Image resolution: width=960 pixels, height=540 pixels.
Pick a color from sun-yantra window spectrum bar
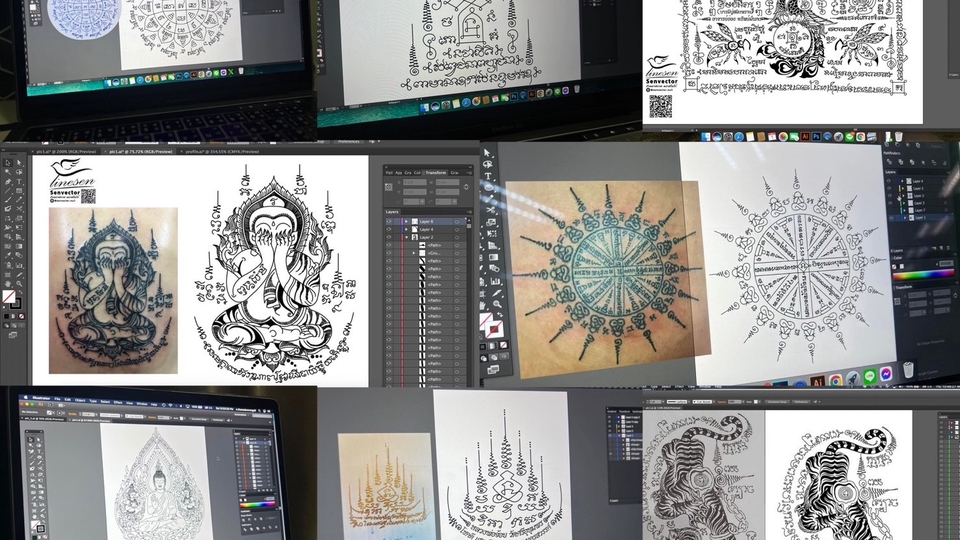point(923,274)
